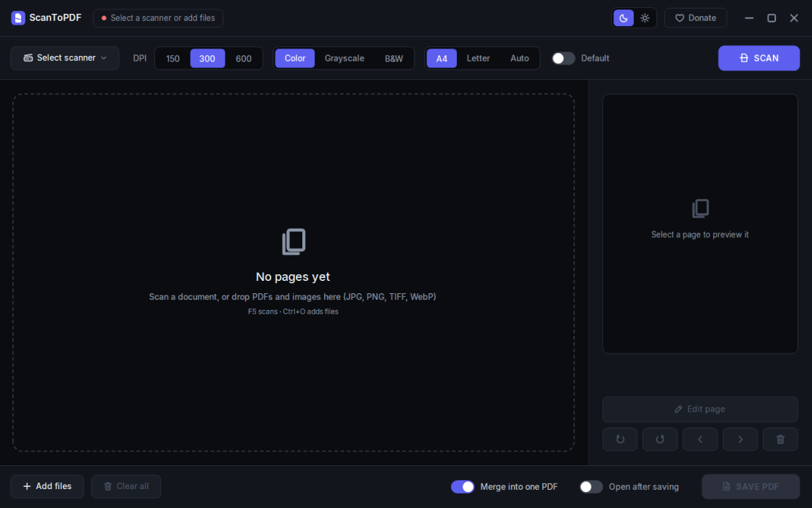The width and height of the screenshot is (812, 508).
Task: Select A4 paper size
Action: 442,59
